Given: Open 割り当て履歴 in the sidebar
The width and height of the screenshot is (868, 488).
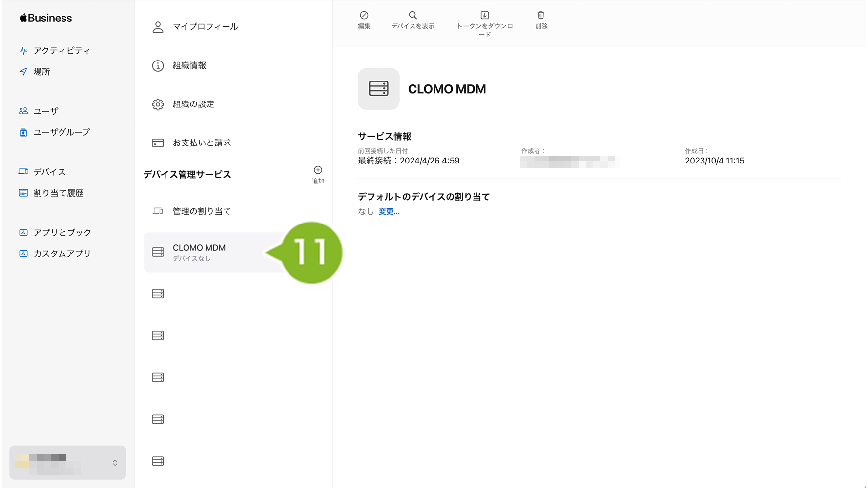Looking at the screenshot, I should click(x=51, y=193).
